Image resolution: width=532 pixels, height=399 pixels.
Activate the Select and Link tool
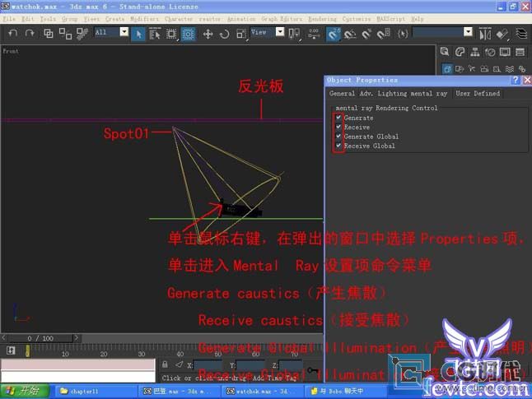(x=49, y=33)
